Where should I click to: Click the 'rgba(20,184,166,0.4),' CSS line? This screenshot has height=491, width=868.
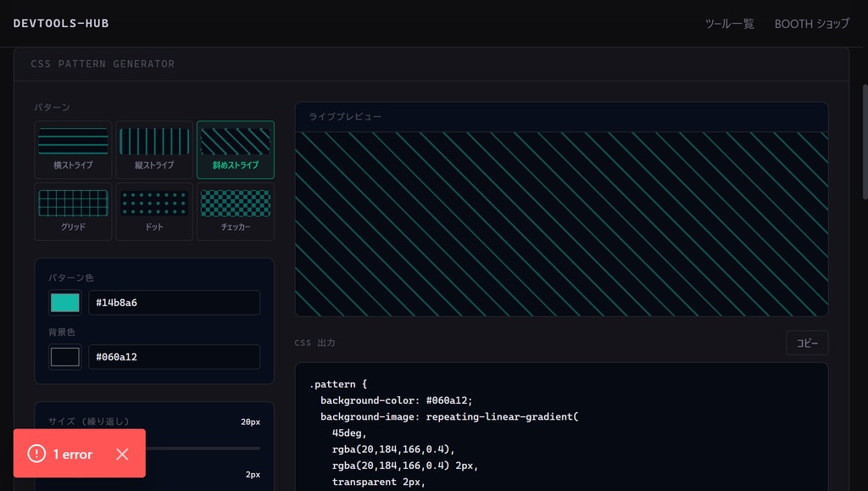click(393, 449)
